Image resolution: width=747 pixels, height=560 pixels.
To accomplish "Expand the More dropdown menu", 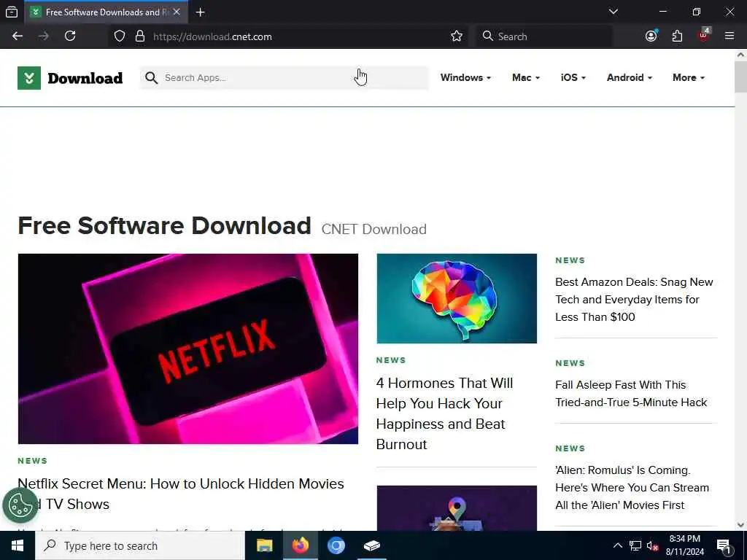I will 689,77.
